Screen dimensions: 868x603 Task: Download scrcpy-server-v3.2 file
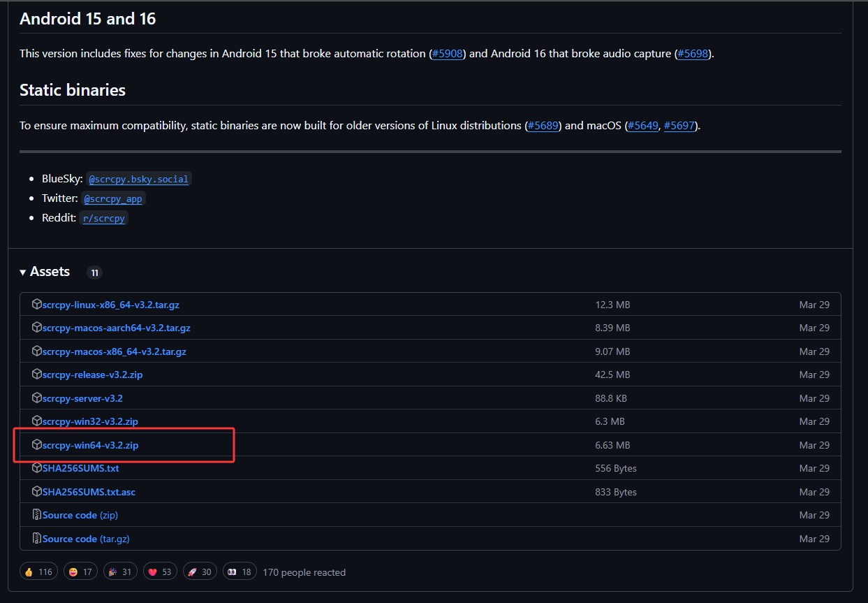click(x=82, y=398)
